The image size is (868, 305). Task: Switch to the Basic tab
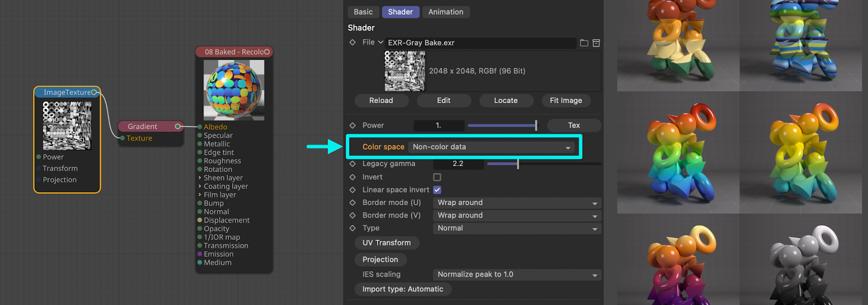363,12
